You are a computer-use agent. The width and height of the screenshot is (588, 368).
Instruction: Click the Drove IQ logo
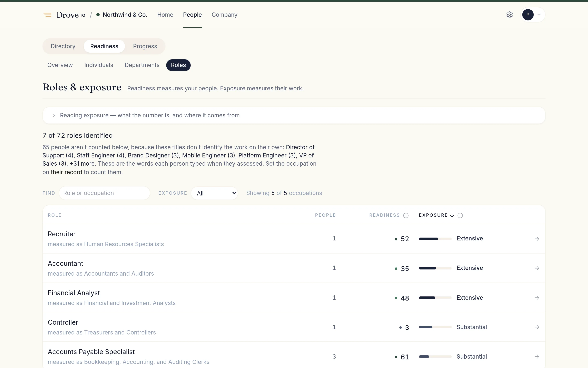71,15
